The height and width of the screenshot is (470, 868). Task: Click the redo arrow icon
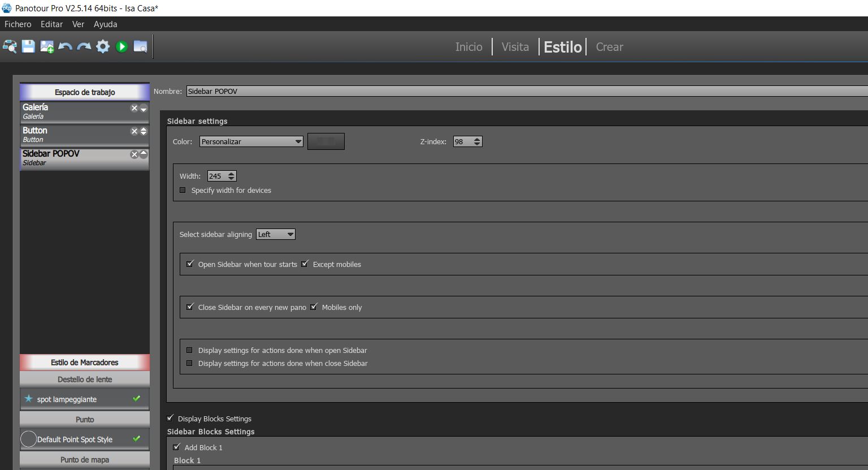(84, 46)
